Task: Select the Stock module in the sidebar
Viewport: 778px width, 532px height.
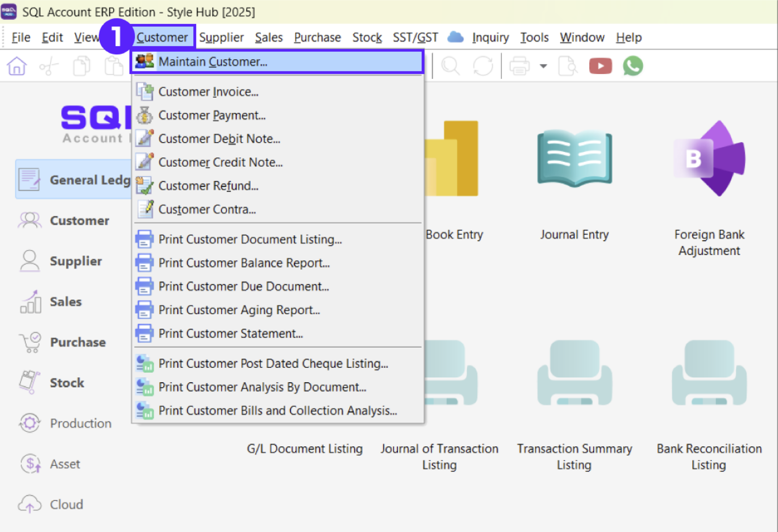Action: 67,383
